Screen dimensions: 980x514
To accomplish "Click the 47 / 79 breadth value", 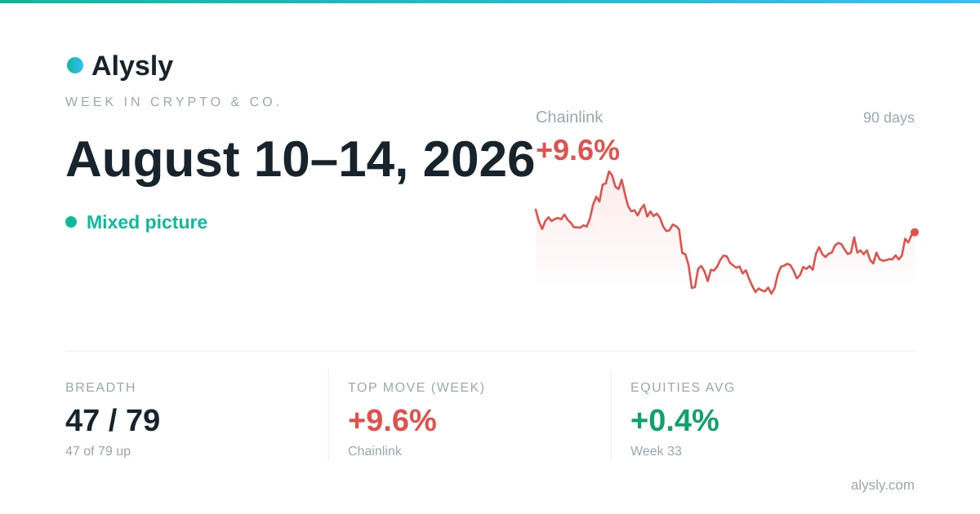I will (113, 421).
